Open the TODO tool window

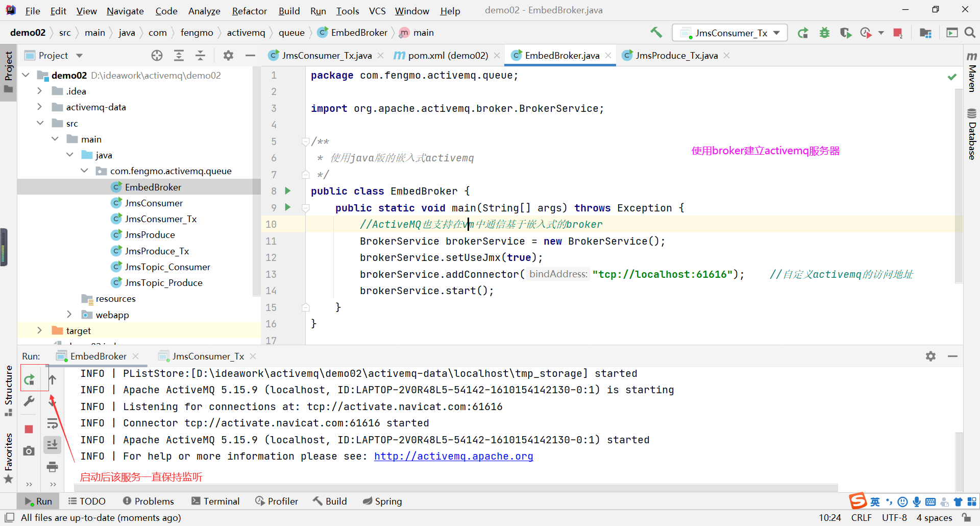pyautogui.click(x=87, y=501)
